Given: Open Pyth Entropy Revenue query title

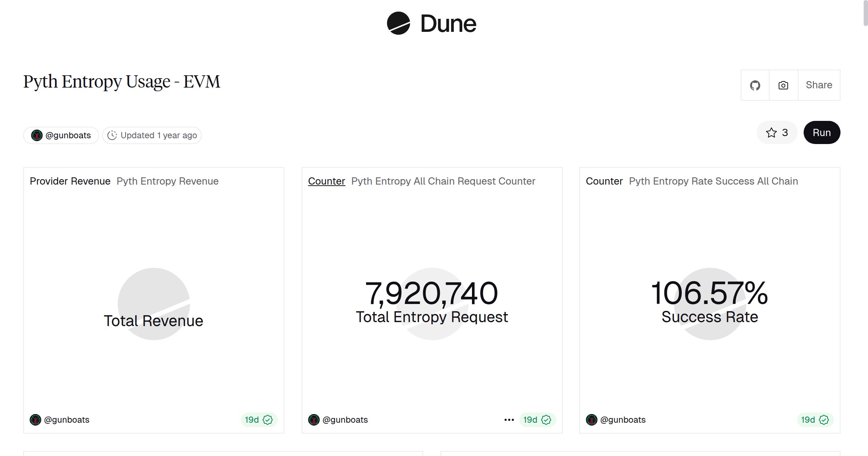Looking at the screenshot, I should (167, 181).
